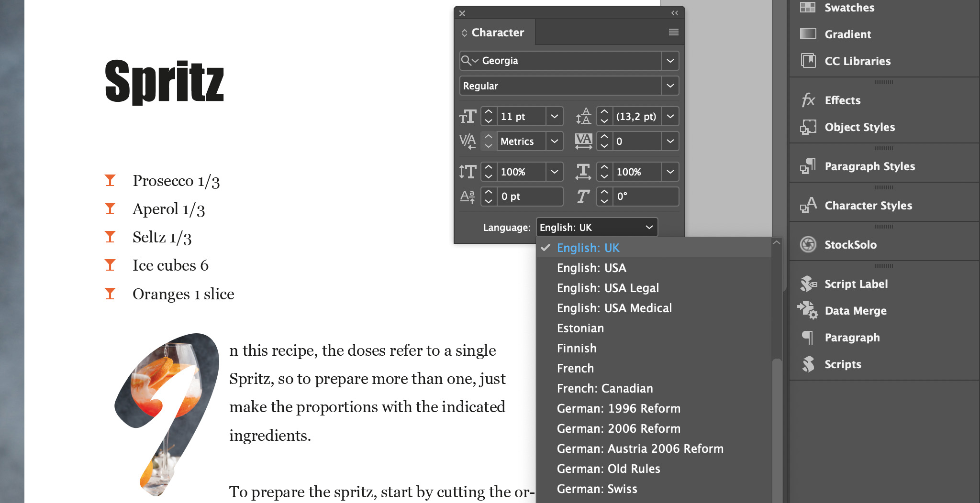
Task: Open the tracking value dropdown
Action: tap(670, 141)
